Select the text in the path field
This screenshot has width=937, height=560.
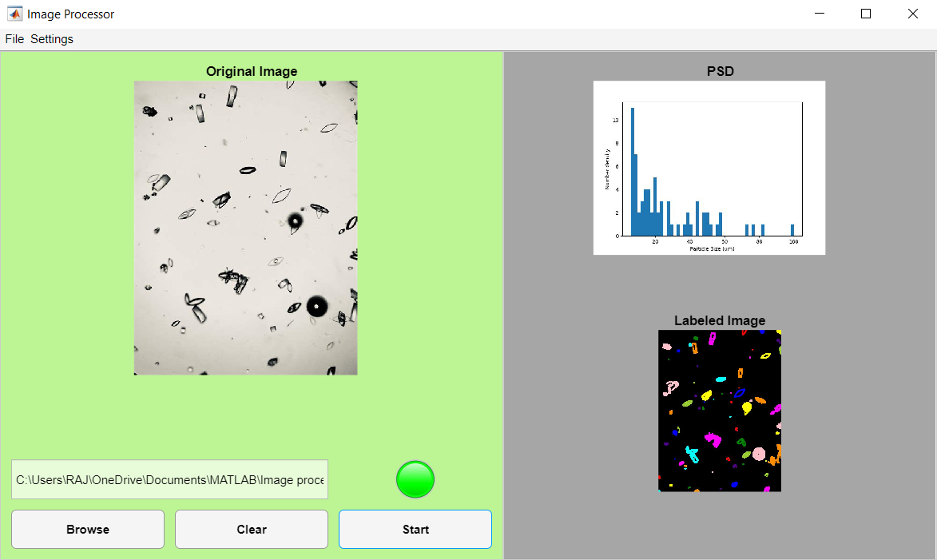(169, 479)
